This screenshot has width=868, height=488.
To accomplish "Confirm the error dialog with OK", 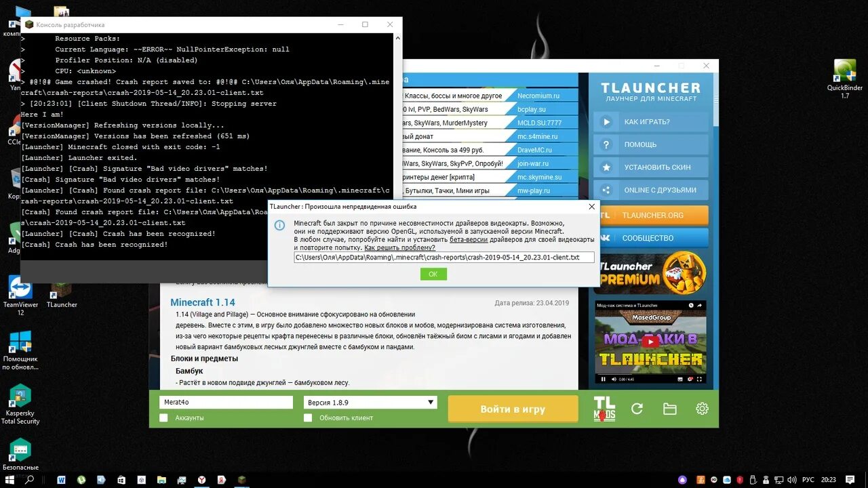I will pos(433,274).
